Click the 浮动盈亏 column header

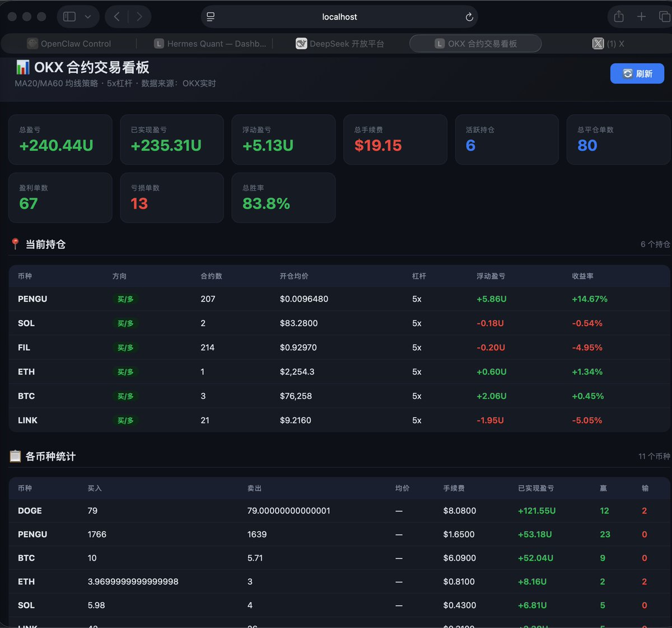pos(491,276)
